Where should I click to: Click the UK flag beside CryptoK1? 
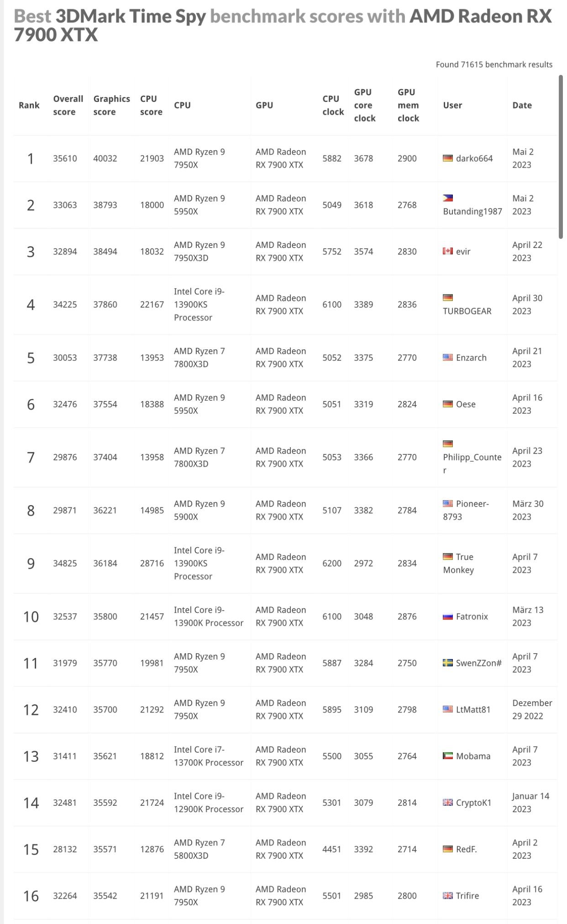point(448,803)
